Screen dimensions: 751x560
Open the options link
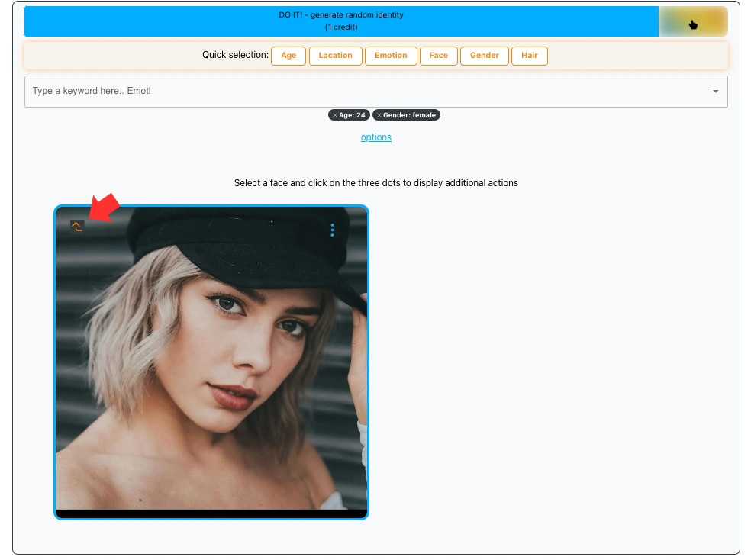point(375,137)
